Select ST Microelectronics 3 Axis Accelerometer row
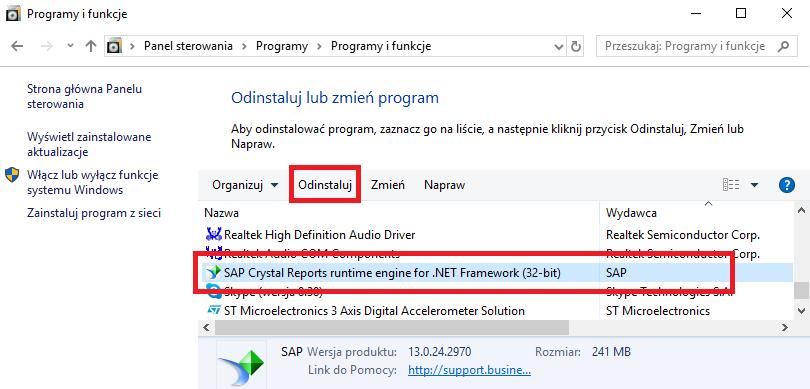Screen dimensions: 810x389 tap(496, 311)
